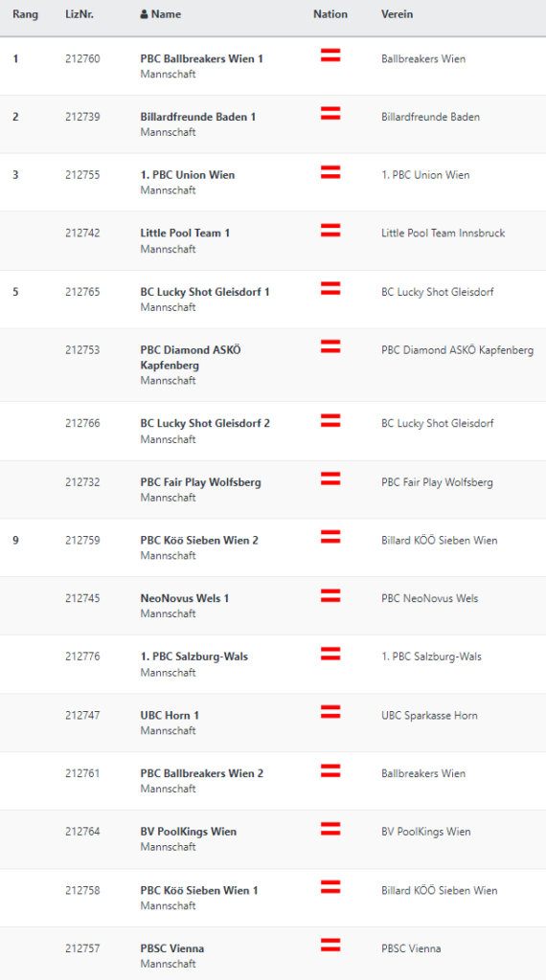
Task: Select team 1. PBC Salzburg-Wals
Action: (x=193, y=657)
